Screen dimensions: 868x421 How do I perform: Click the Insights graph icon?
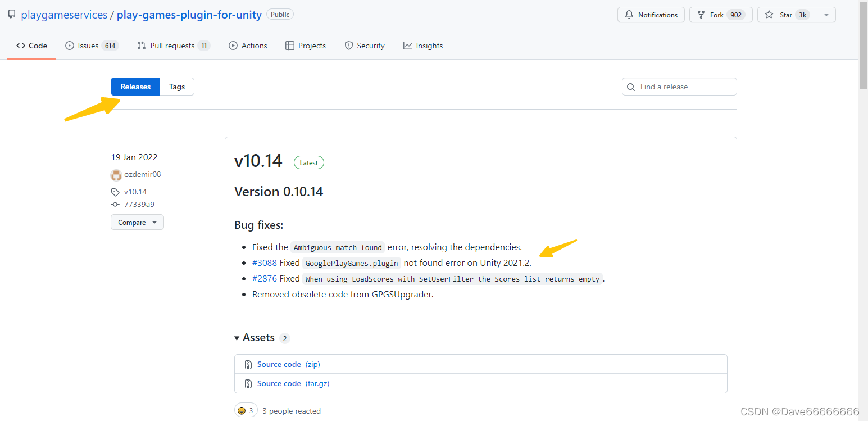point(408,46)
